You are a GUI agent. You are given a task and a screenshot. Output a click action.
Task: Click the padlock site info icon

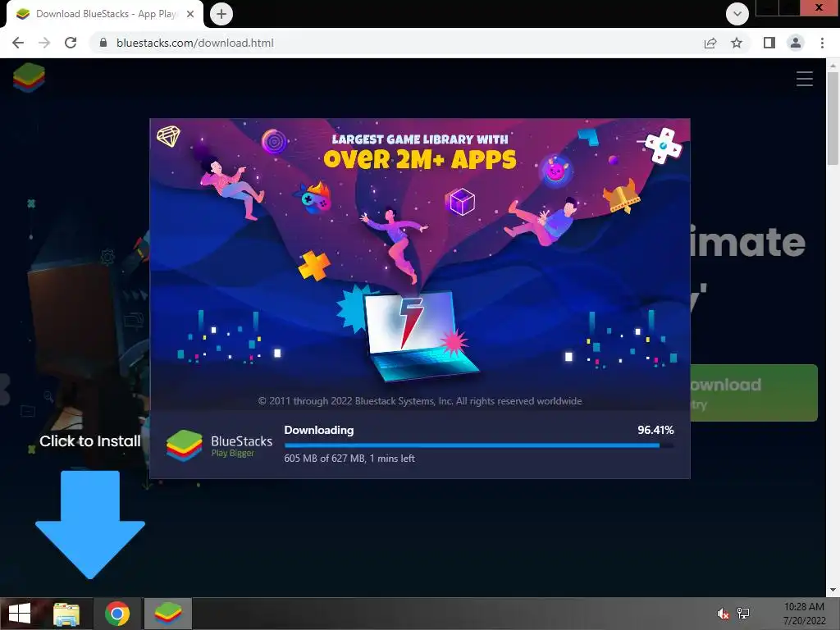[x=104, y=43]
